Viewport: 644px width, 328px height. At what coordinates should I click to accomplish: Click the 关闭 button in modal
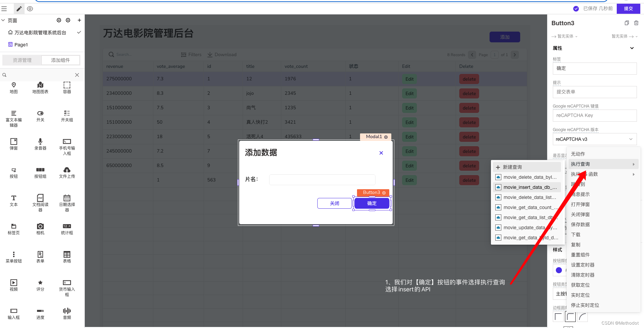pos(334,203)
